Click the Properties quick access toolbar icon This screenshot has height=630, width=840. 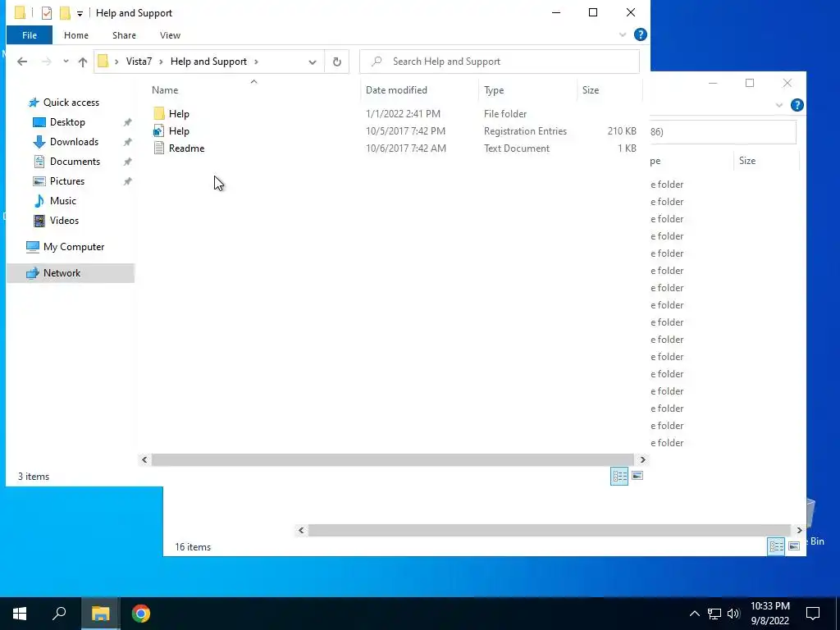[47, 13]
